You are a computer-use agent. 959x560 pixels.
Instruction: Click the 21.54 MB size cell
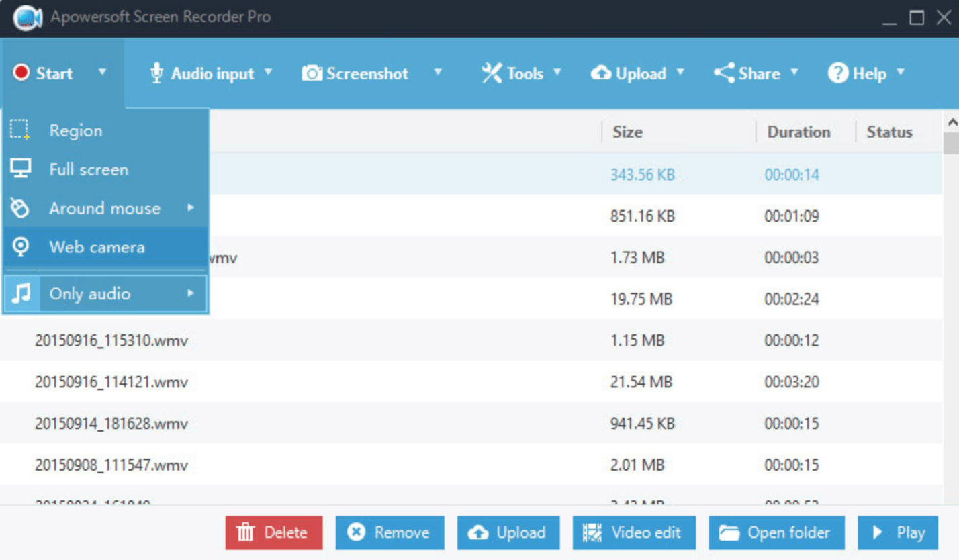coord(641,382)
